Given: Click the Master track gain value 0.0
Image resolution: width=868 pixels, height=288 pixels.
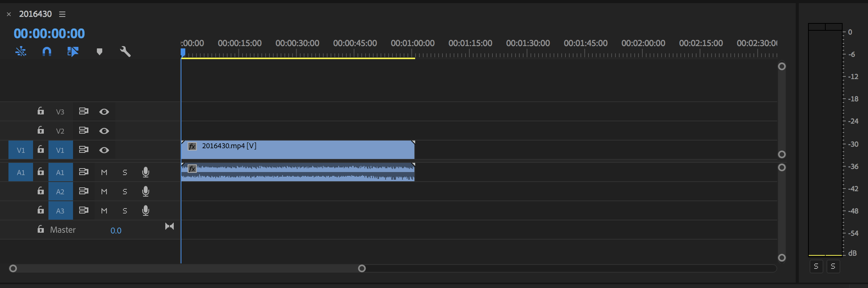Looking at the screenshot, I should [116, 230].
